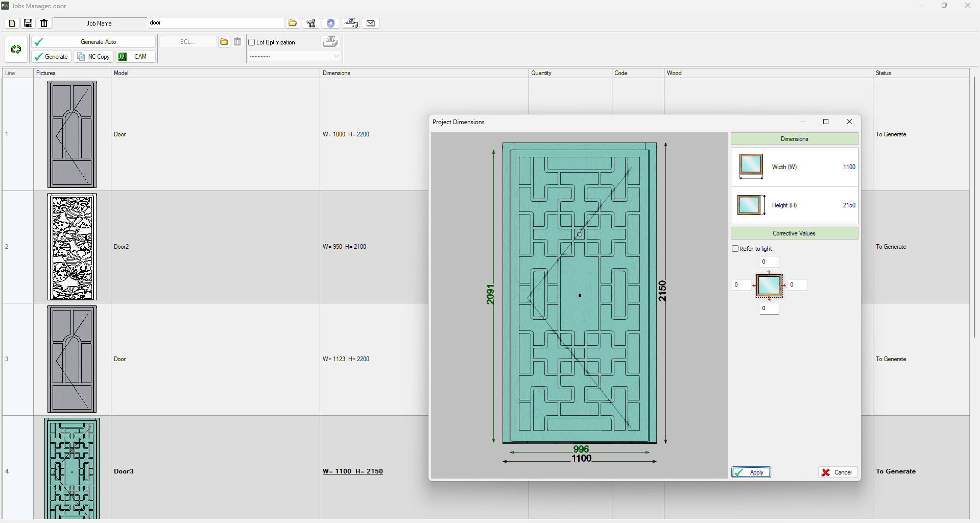The height and width of the screenshot is (523, 980).
Task: Cancel the Project Dimensions dialog
Action: click(838, 472)
